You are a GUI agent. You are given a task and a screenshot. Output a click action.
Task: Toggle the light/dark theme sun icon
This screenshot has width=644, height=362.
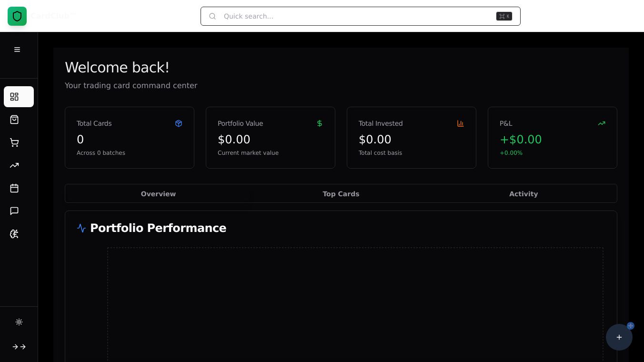click(x=19, y=322)
